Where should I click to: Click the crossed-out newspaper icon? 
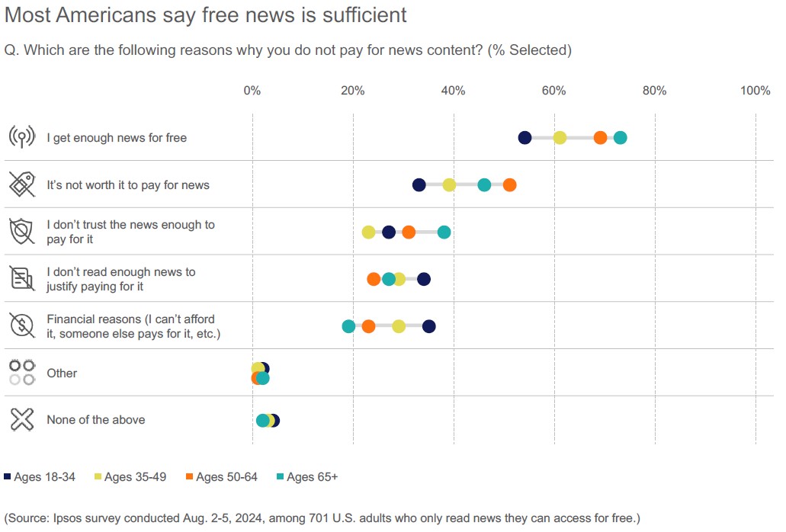21,278
